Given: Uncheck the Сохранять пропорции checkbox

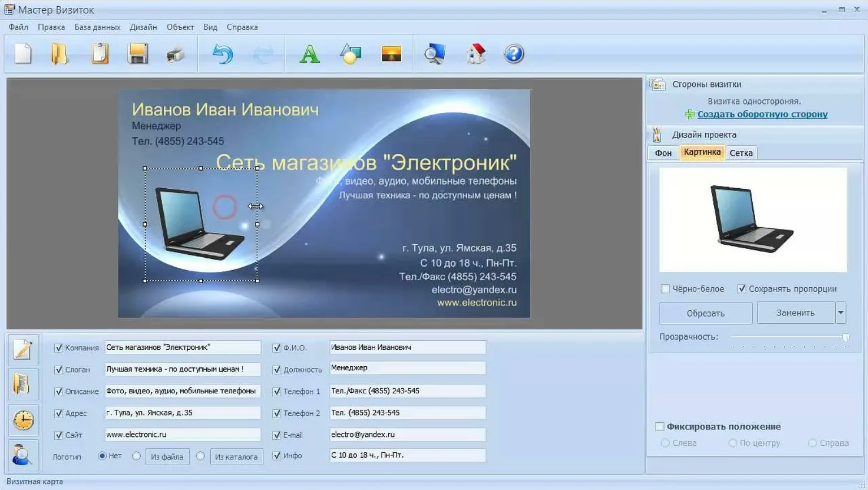Looking at the screenshot, I should [x=741, y=289].
